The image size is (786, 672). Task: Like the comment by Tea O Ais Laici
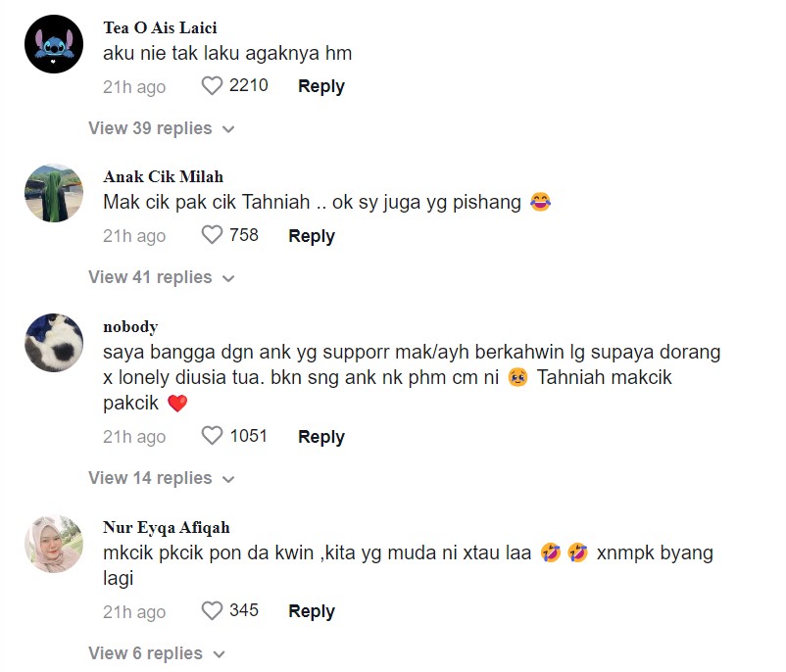212,86
